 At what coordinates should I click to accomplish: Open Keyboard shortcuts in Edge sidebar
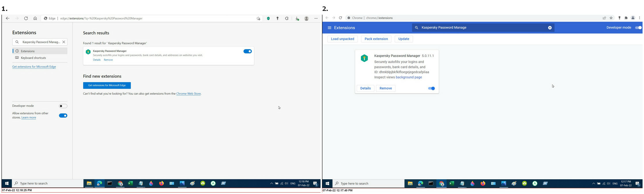(x=40, y=58)
